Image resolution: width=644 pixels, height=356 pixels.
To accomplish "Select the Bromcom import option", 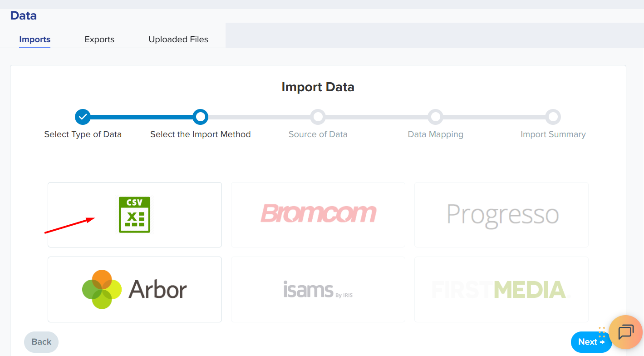I will (x=318, y=214).
